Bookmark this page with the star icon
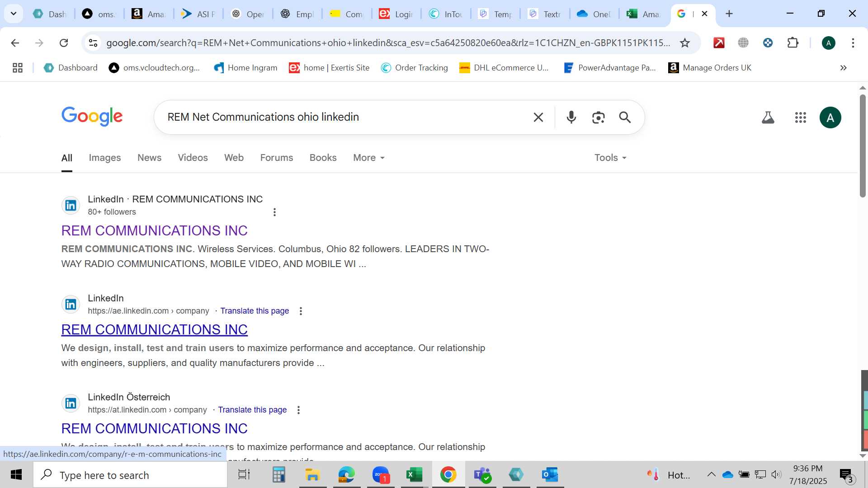This screenshot has width=868, height=488. click(685, 43)
